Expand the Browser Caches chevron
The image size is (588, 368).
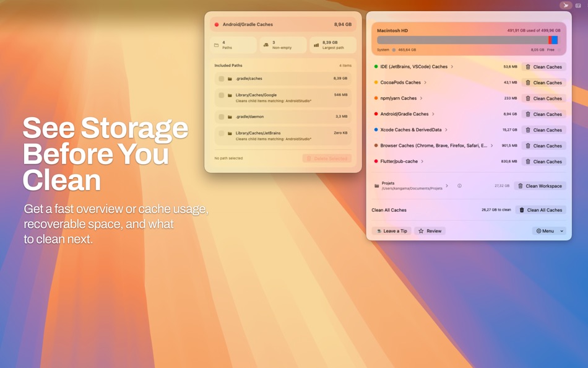(491, 146)
